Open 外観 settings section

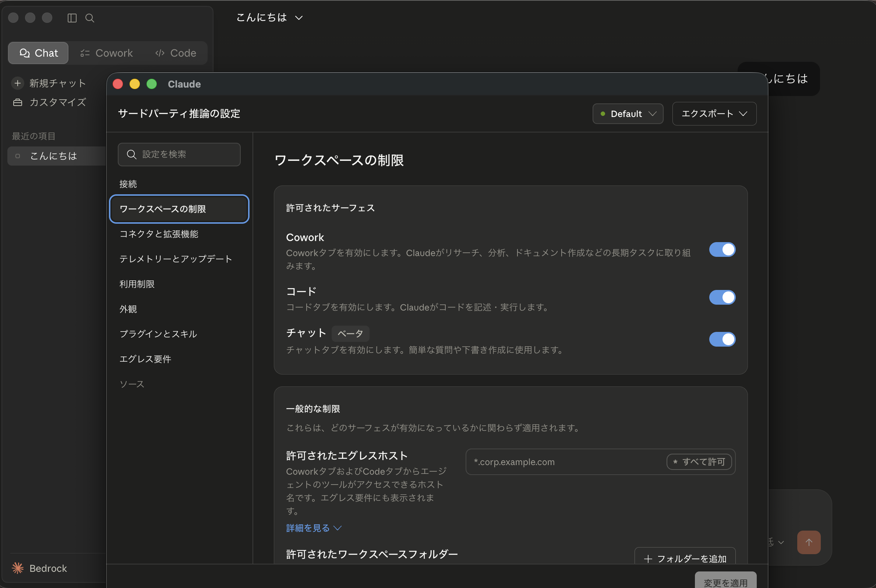(179, 309)
